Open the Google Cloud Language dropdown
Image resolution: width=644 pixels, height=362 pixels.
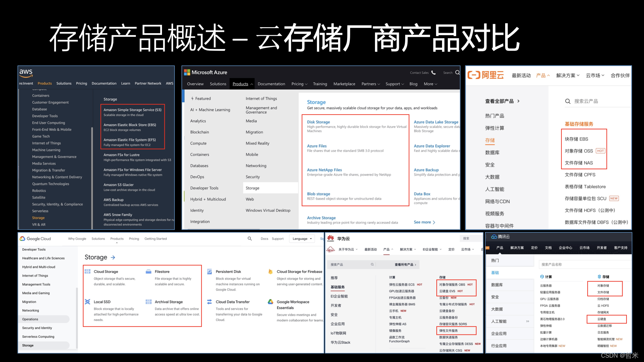(x=302, y=239)
